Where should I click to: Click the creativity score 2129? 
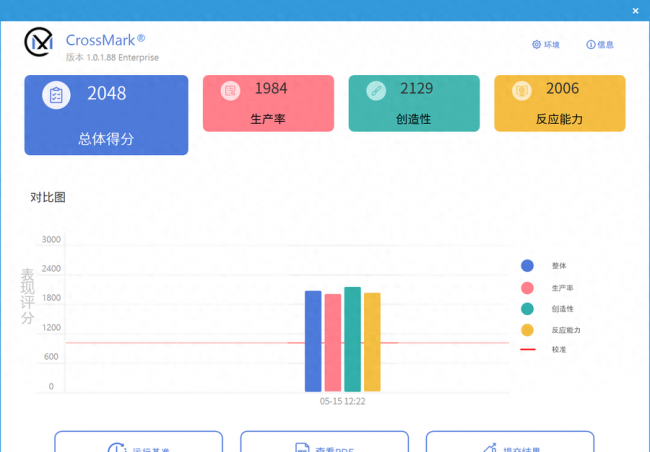point(417,88)
